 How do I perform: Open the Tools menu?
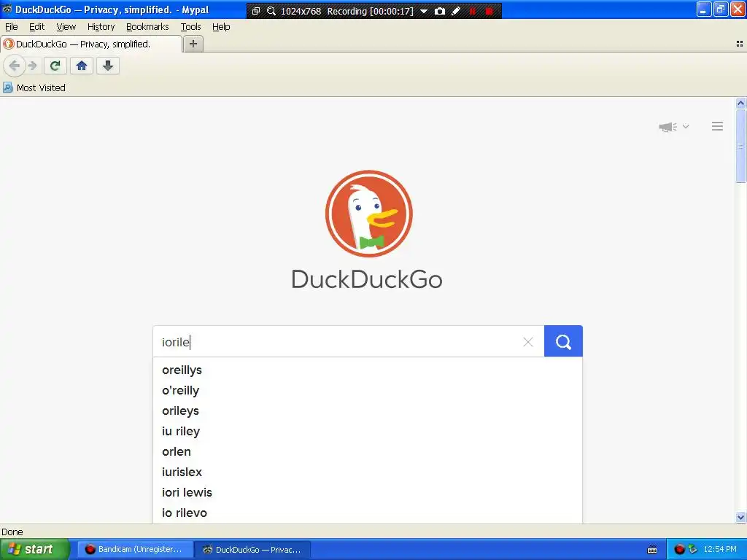pos(190,27)
